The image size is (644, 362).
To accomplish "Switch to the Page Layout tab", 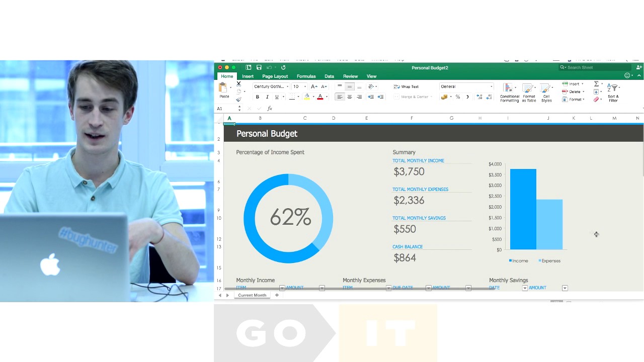I will 275,76.
